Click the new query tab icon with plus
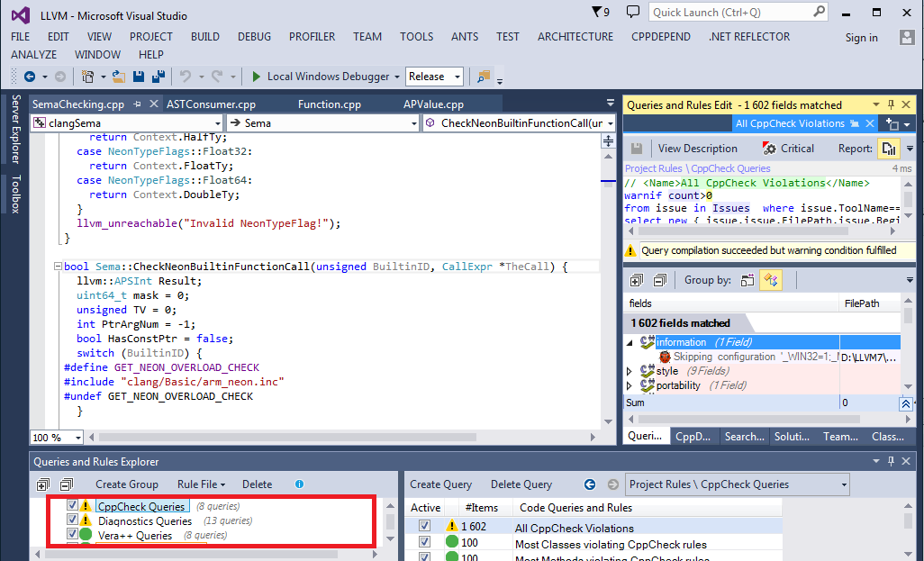The image size is (924, 561). click(892, 123)
